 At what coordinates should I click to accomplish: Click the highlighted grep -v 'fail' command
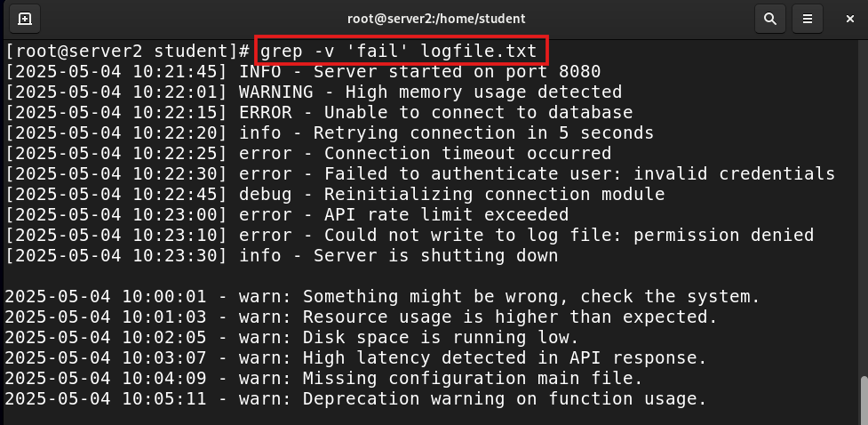(399, 52)
